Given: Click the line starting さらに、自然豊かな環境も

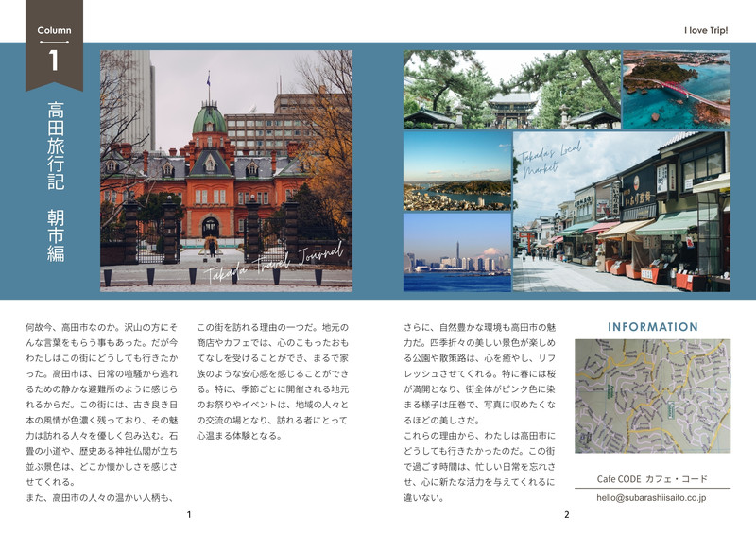Looking at the screenshot, I should tap(480, 328).
